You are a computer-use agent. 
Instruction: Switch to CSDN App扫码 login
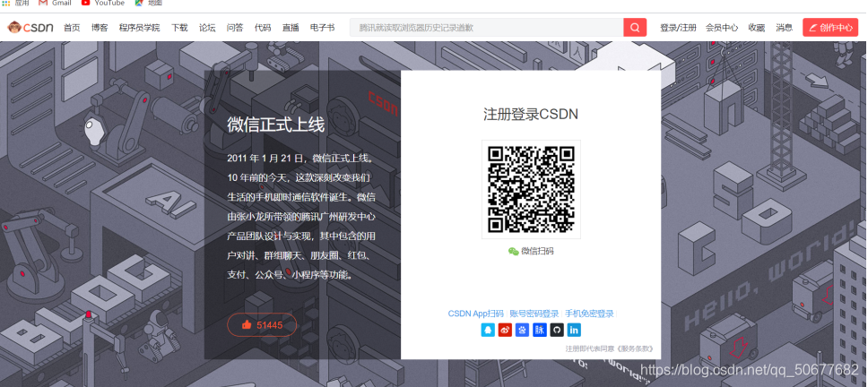476,314
